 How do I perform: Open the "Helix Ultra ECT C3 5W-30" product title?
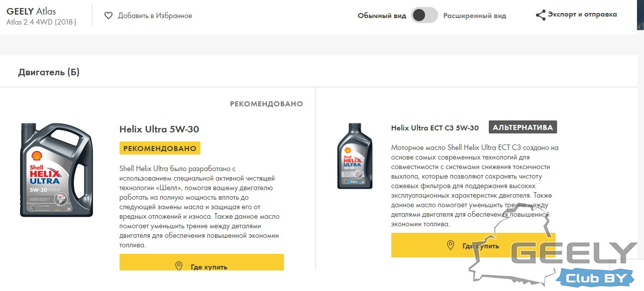435,128
